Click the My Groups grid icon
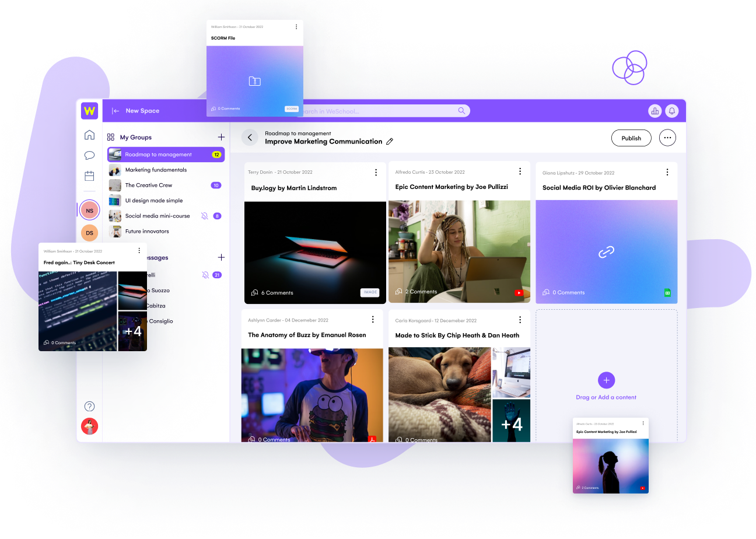756x539 pixels. (x=111, y=137)
